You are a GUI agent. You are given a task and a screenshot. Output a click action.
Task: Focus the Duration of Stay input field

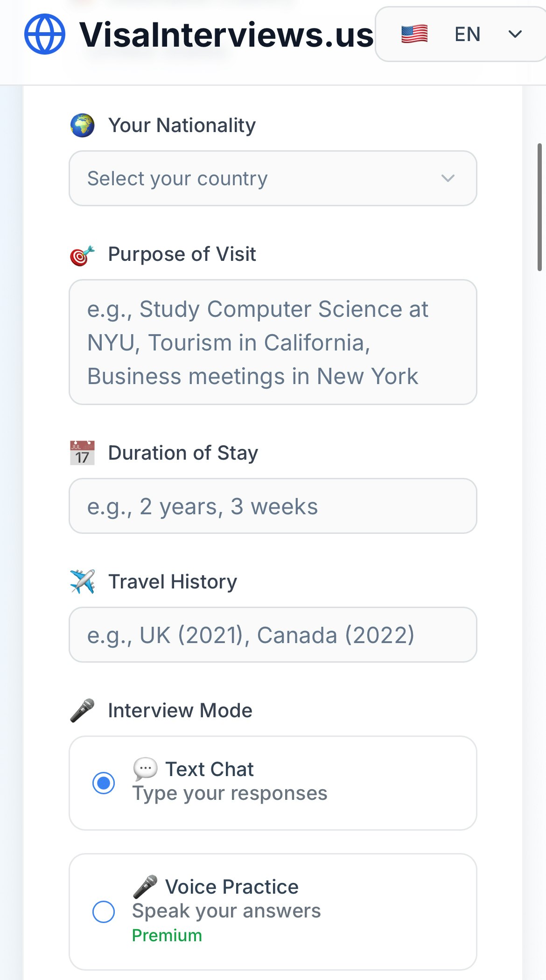(x=273, y=506)
